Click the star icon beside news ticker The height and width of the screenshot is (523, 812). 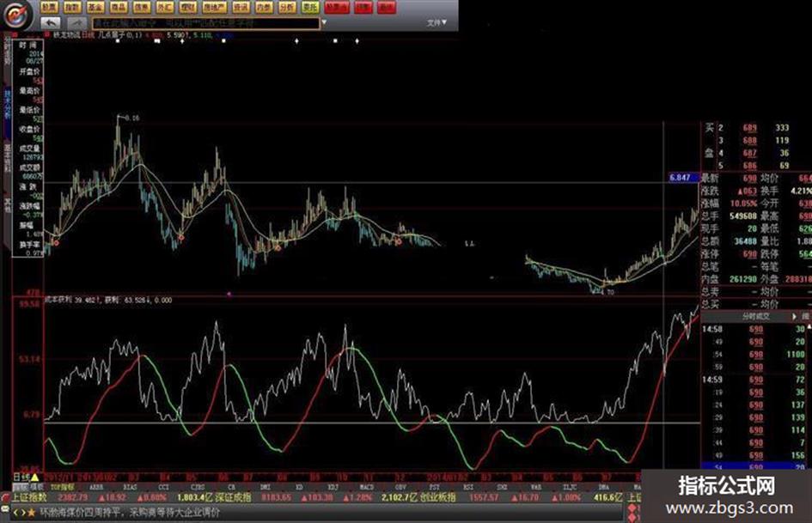(32, 513)
